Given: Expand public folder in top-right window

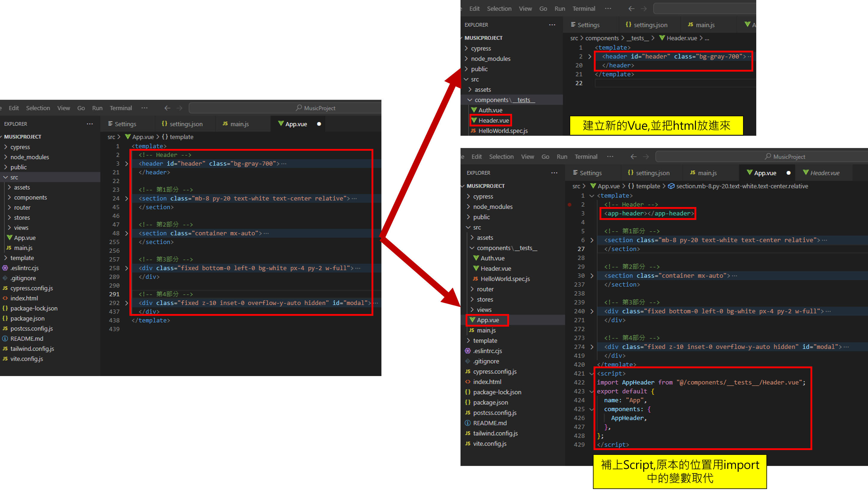Looking at the screenshot, I should click(466, 69).
